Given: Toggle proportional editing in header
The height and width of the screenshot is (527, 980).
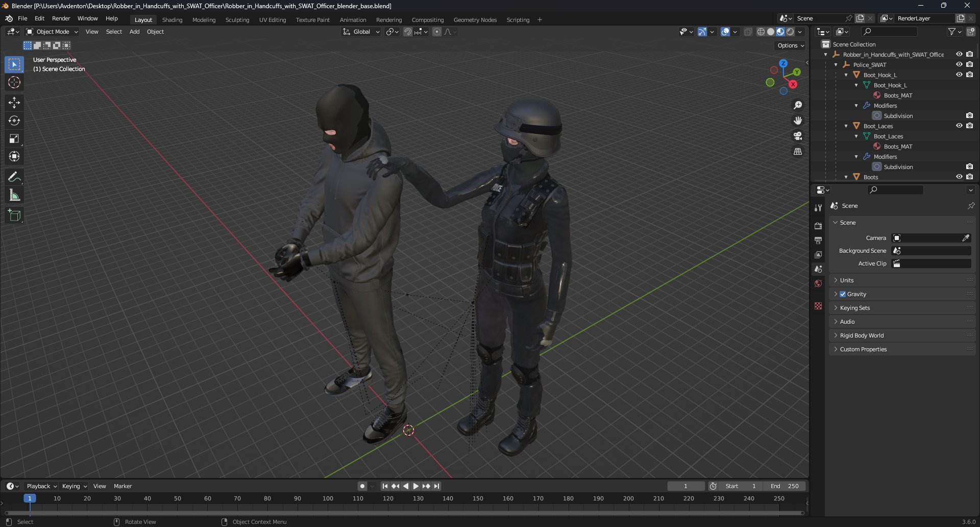Looking at the screenshot, I should point(437,32).
